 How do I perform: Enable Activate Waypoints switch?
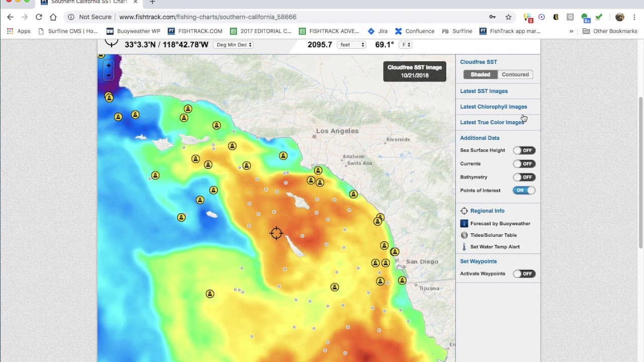click(524, 274)
